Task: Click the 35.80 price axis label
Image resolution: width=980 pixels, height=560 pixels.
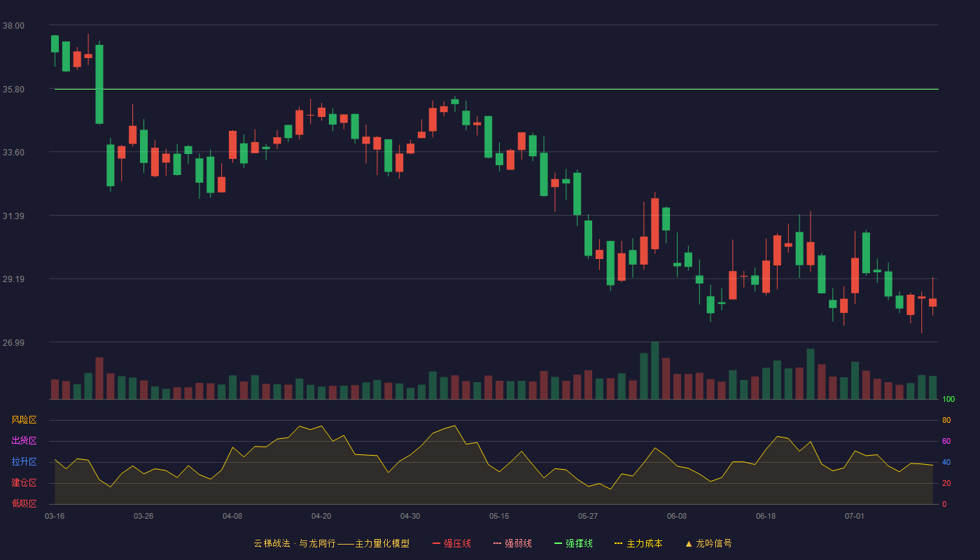Action: click(13, 90)
